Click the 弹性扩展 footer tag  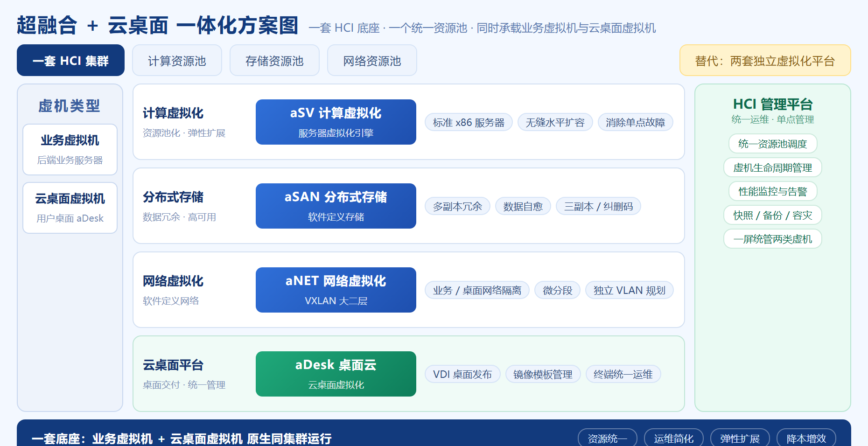(x=740, y=438)
